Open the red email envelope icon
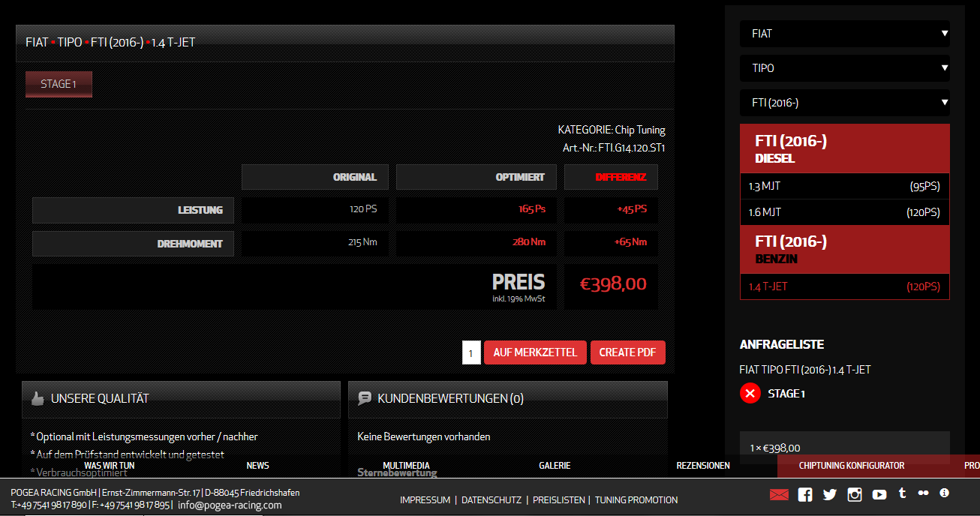 coord(780,494)
